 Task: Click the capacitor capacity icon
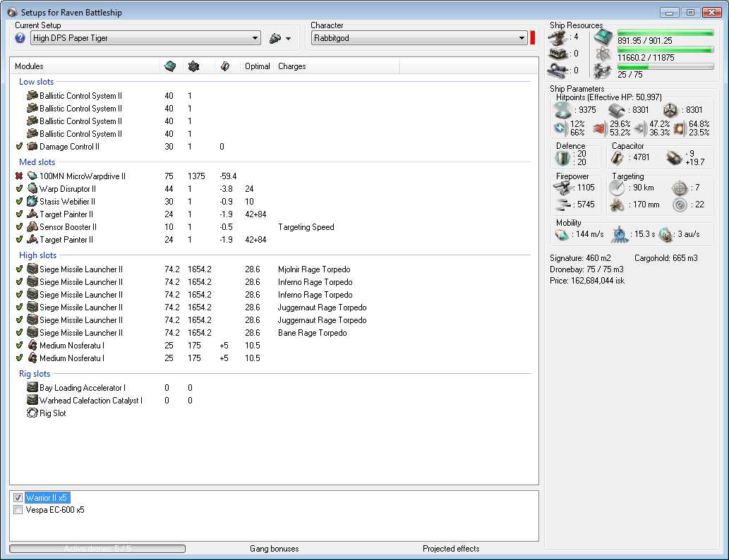point(617,158)
